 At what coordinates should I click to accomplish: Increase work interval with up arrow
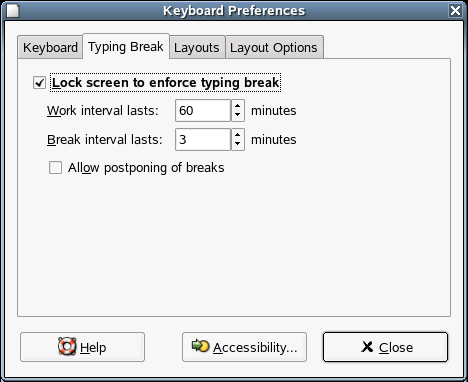click(x=238, y=106)
